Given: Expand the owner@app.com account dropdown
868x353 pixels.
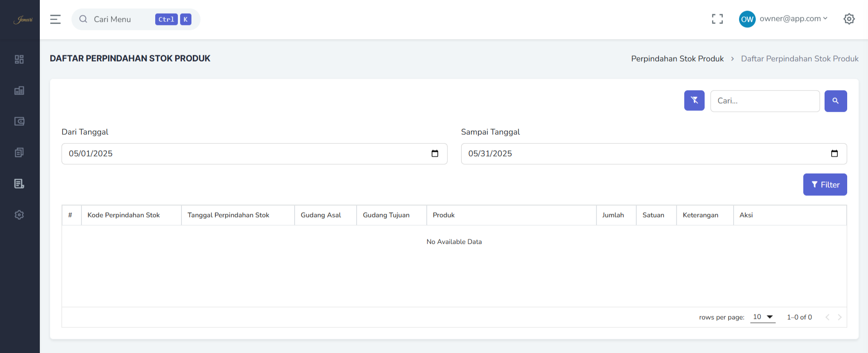Looking at the screenshot, I should 793,19.
